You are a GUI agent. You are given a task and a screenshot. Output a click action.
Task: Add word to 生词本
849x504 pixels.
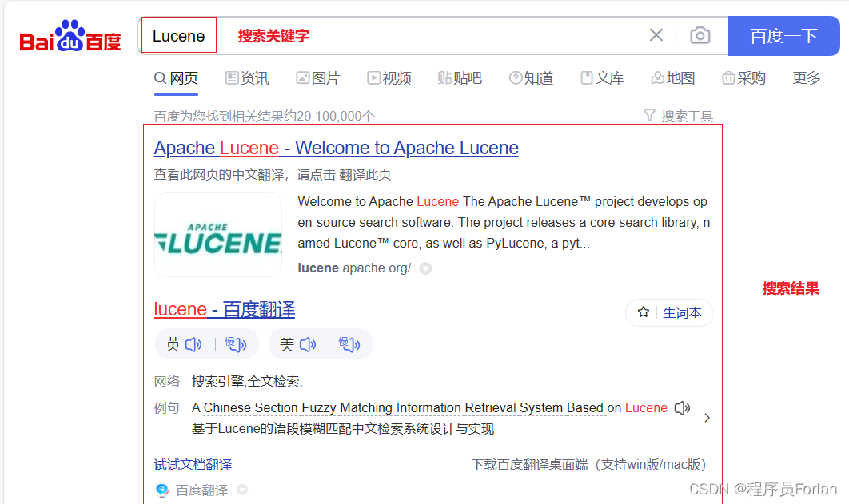pyautogui.click(x=669, y=312)
